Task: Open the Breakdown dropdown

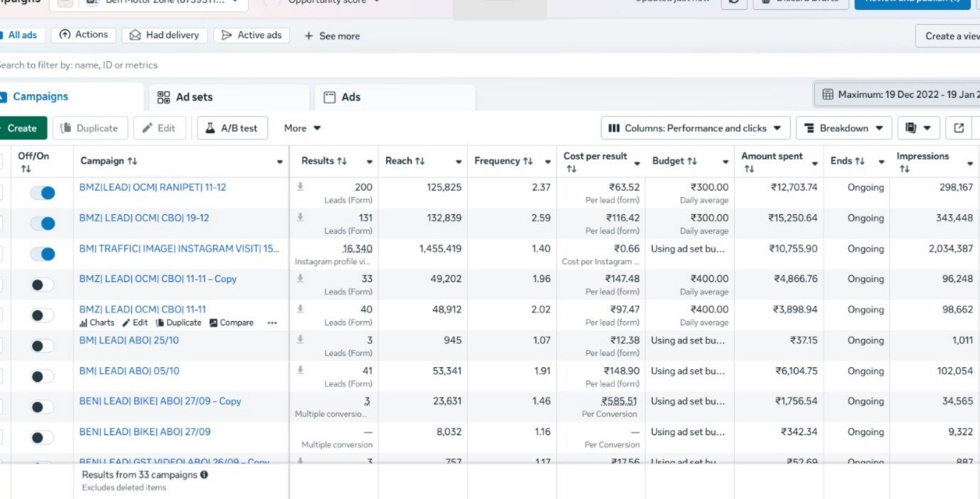Action: point(843,128)
